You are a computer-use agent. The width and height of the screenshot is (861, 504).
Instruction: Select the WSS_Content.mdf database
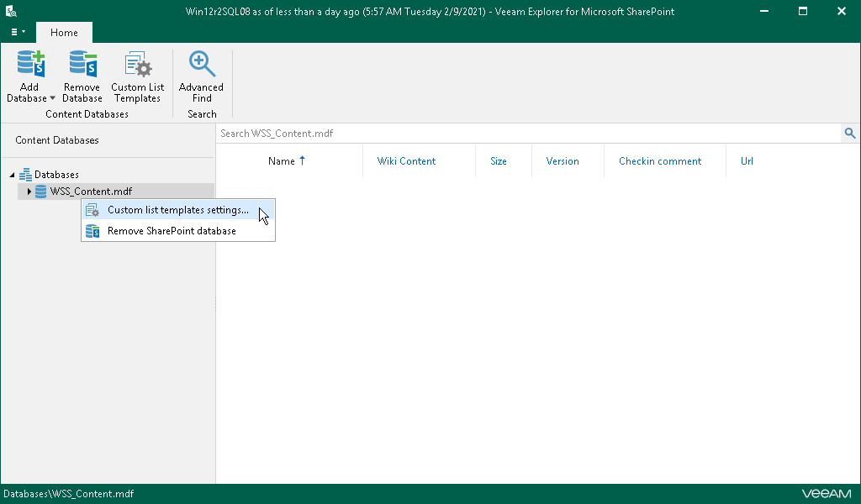(91, 192)
